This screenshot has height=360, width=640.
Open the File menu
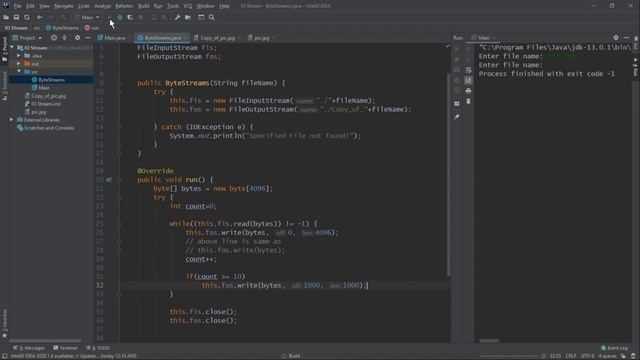click(18, 6)
